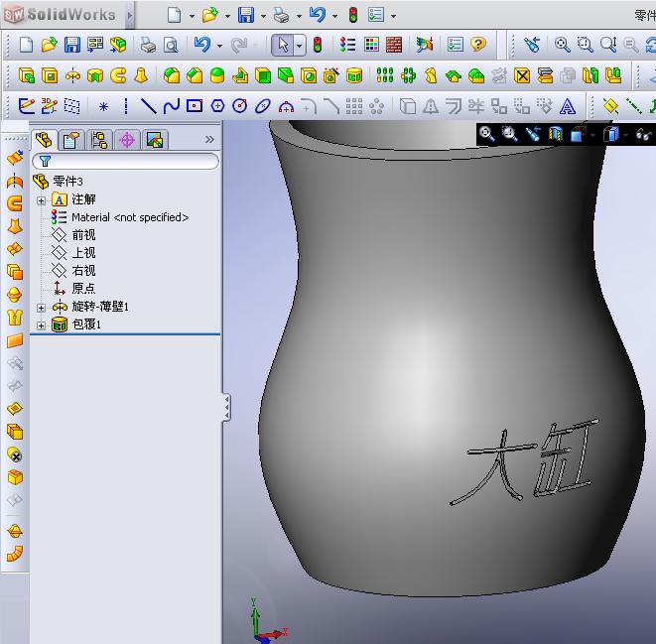Open the 3D Sketch tool

pos(50,106)
